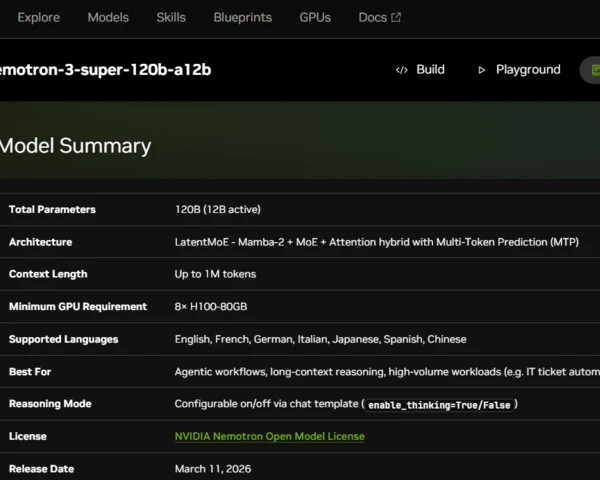
Task: Open Docs external link
Action: (379, 18)
